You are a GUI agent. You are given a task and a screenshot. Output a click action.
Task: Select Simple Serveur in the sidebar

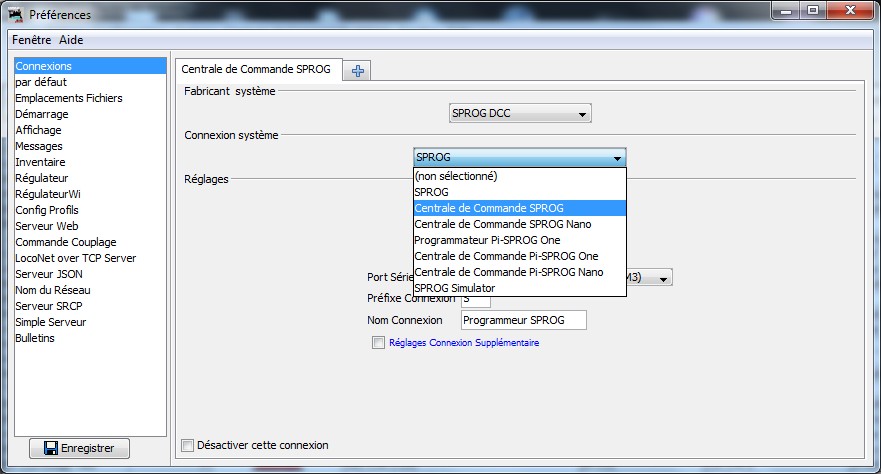(x=90, y=322)
